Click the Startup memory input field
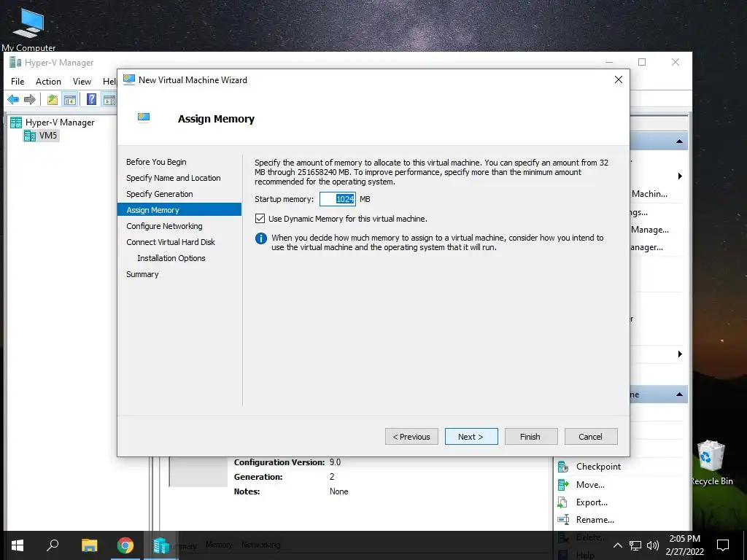 (337, 199)
